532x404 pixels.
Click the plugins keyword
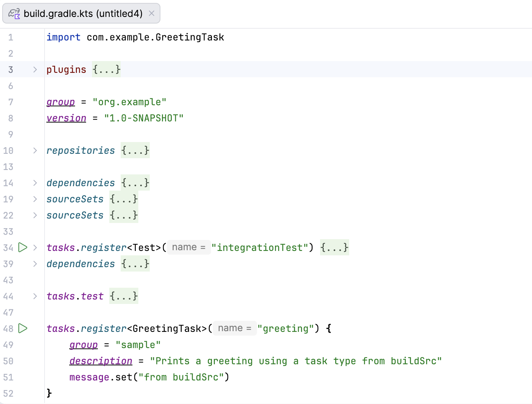tap(66, 70)
